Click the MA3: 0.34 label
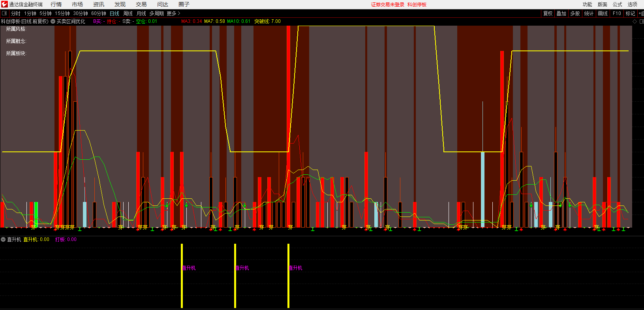Image resolution: width=644 pixels, height=310 pixels. point(192,21)
